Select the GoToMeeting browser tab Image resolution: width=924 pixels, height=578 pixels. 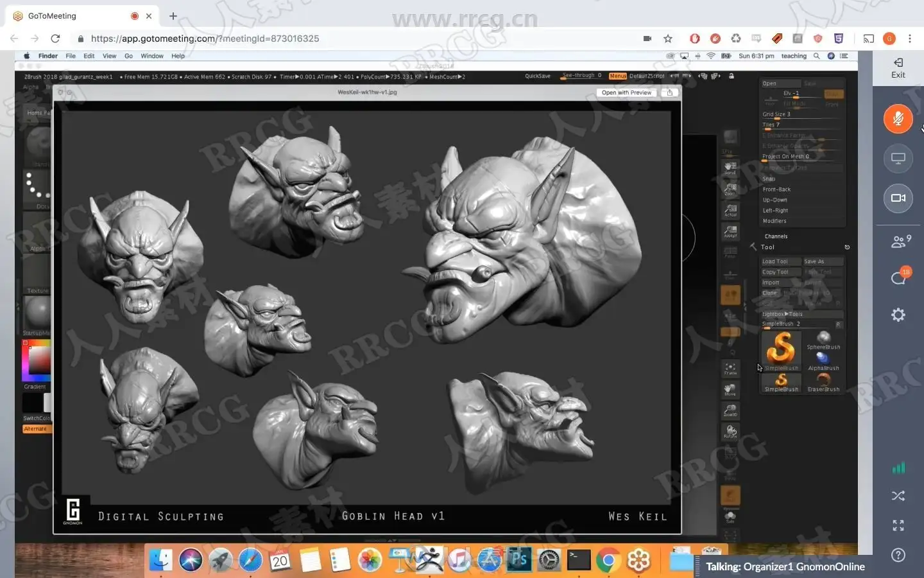pos(82,16)
